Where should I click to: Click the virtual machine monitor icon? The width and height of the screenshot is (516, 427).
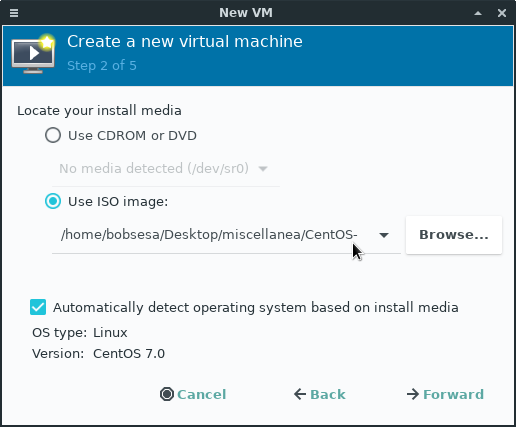pyautogui.click(x=33, y=54)
